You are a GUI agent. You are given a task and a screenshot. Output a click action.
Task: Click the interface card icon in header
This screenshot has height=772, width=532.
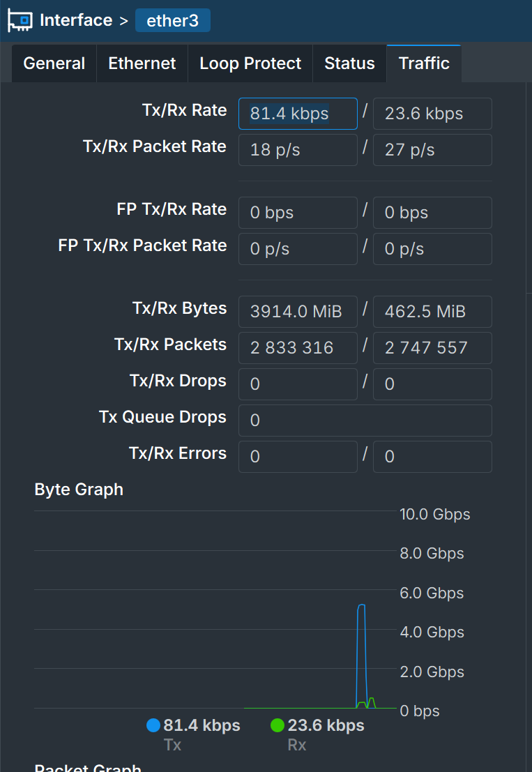[20, 21]
